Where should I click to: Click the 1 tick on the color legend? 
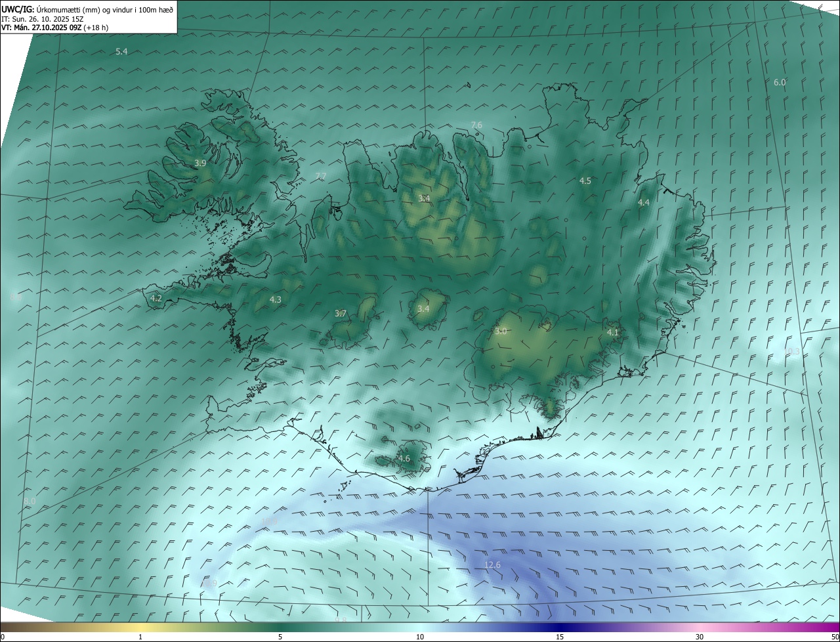pyautogui.click(x=140, y=637)
